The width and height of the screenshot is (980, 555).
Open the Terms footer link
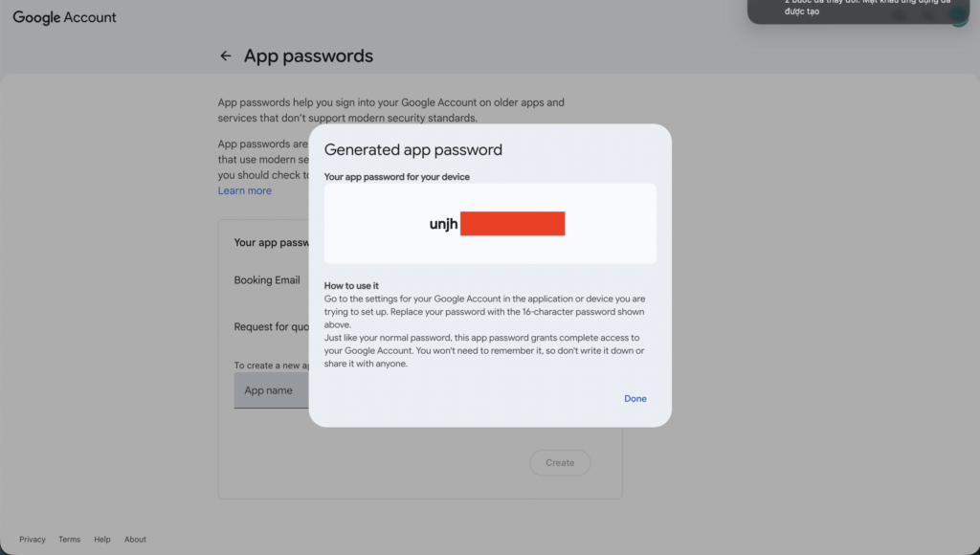pos(69,540)
